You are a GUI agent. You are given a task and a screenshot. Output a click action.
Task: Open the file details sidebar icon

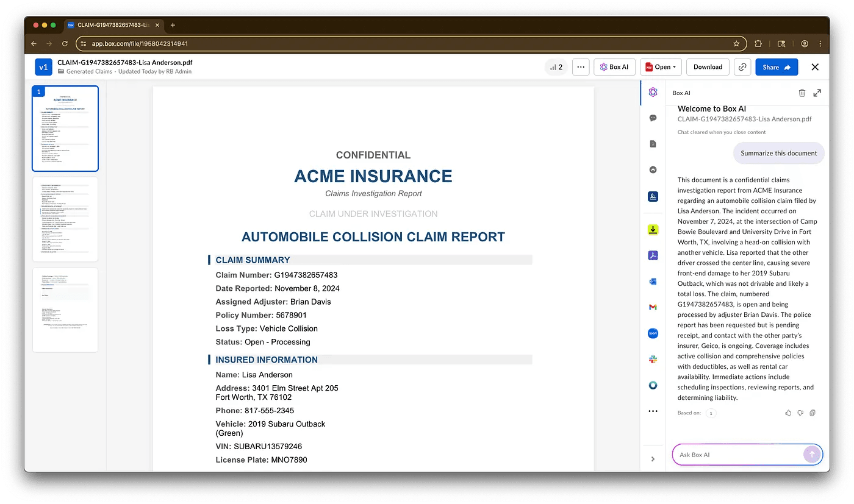pyautogui.click(x=653, y=144)
